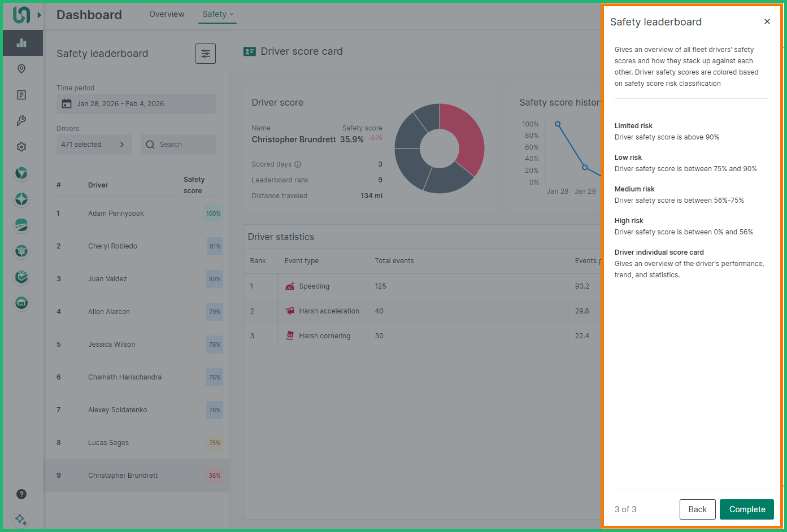The height and width of the screenshot is (532, 787).
Task: Open the Safety tab dropdown
Action: click(218, 14)
